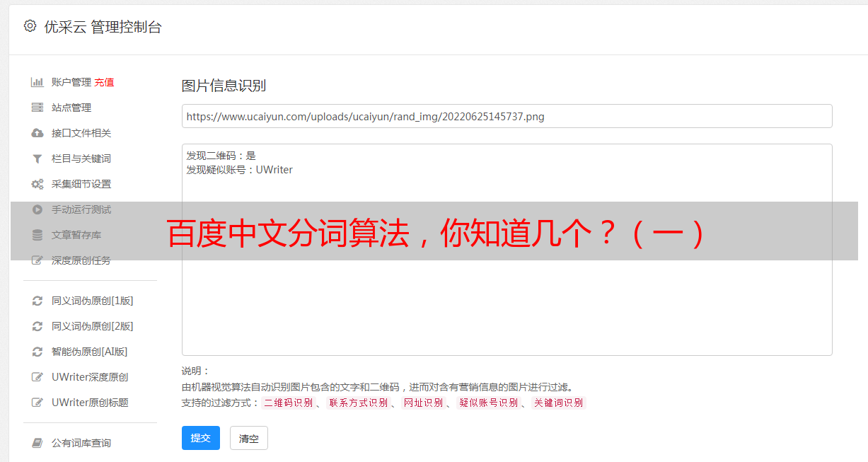Click the 联系方式识别 tag

point(358,403)
